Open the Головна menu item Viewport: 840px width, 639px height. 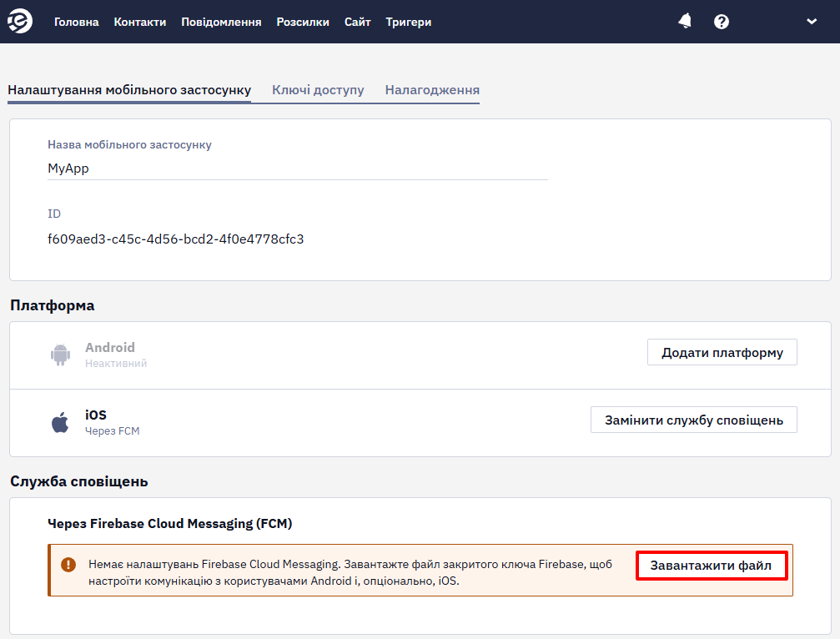click(x=76, y=22)
